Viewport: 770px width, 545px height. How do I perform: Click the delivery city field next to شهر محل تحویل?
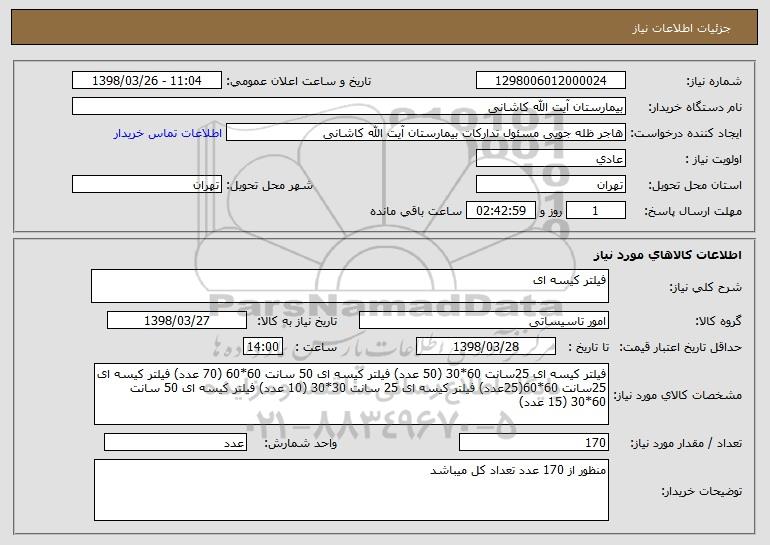147,184
